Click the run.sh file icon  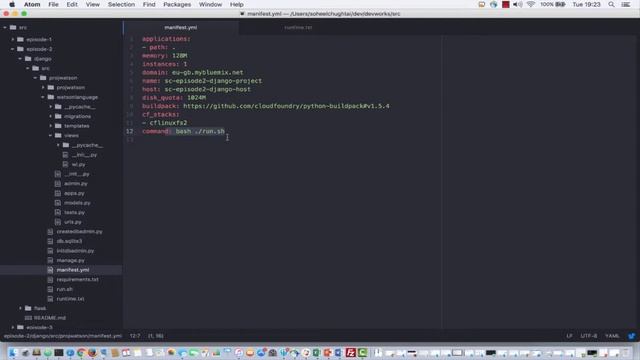pos(50,289)
